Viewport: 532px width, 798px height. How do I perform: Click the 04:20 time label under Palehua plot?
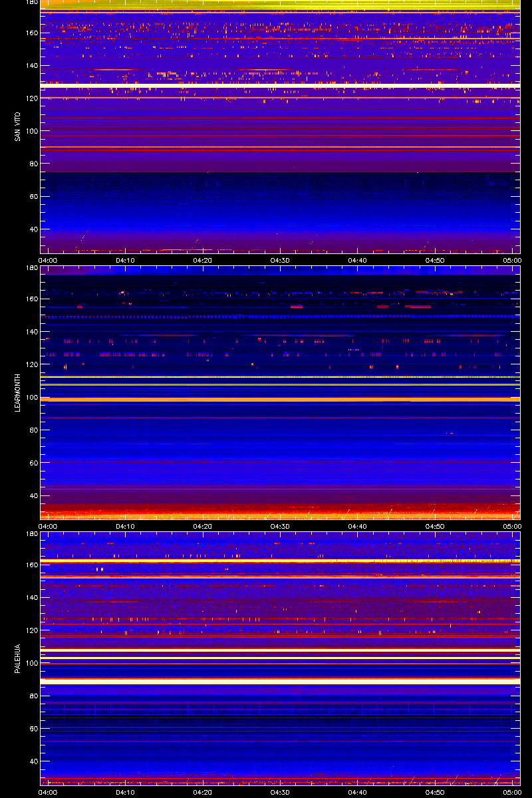point(203,793)
